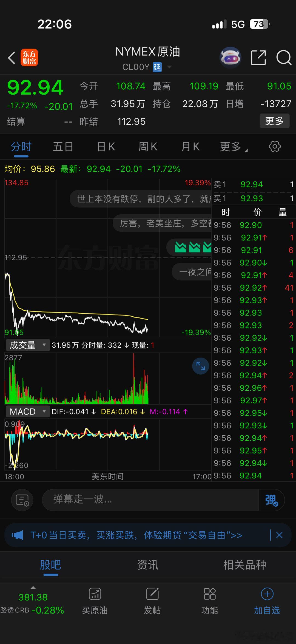The image size is (296, 644).
Task: Tap the 均价 95.86 label
Action: [30, 169]
